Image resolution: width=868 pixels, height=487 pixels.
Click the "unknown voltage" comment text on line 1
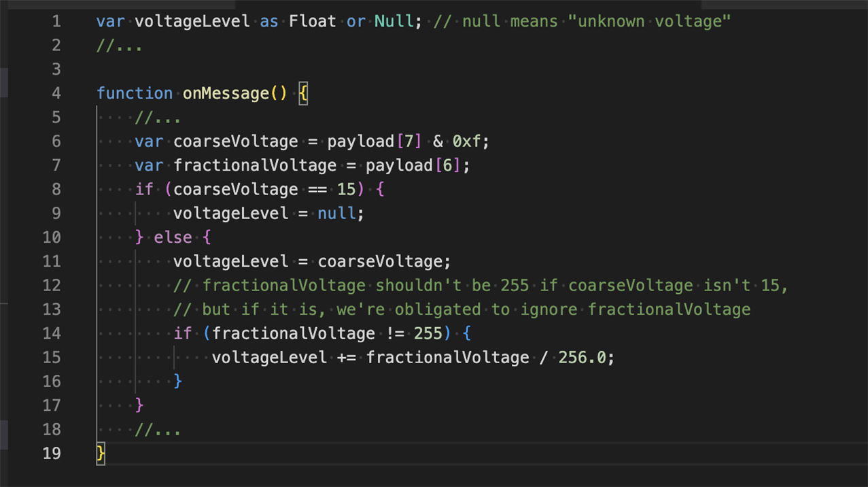648,21
